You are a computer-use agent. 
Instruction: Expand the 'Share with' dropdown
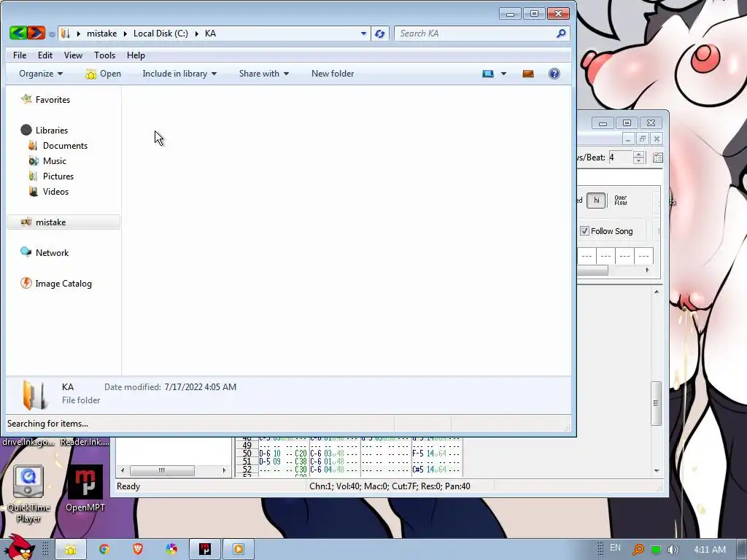click(x=264, y=74)
